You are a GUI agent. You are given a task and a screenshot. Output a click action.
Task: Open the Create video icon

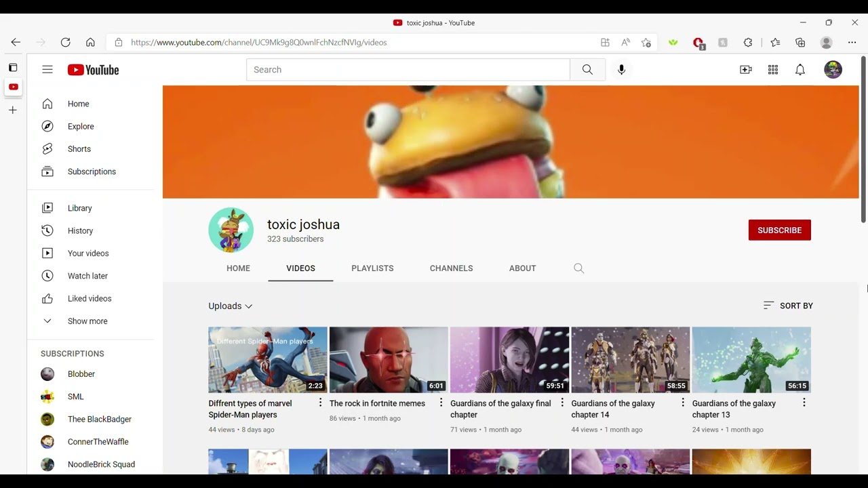(x=746, y=70)
